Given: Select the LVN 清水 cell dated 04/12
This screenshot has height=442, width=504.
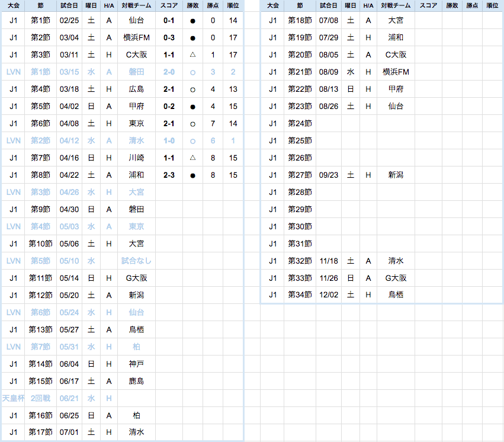Looking at the screenshot, I should 136,141.
